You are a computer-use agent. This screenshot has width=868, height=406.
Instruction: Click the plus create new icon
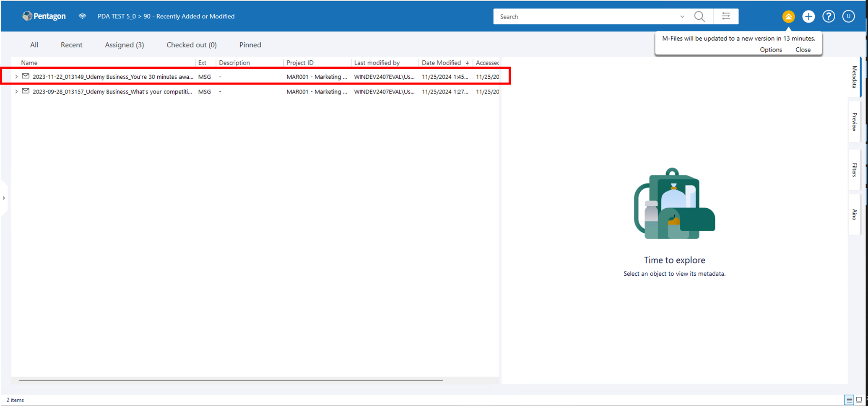click(x=808, y=17)
